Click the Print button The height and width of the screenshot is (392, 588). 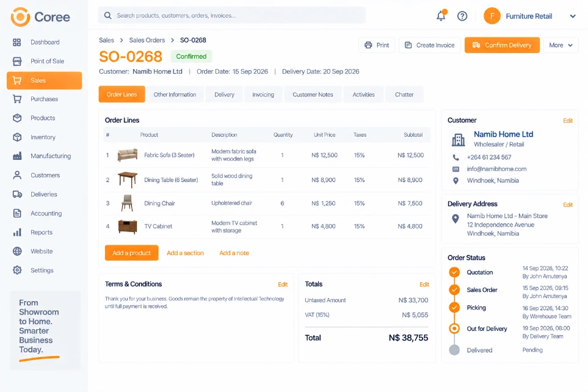(x=377, y=45)
